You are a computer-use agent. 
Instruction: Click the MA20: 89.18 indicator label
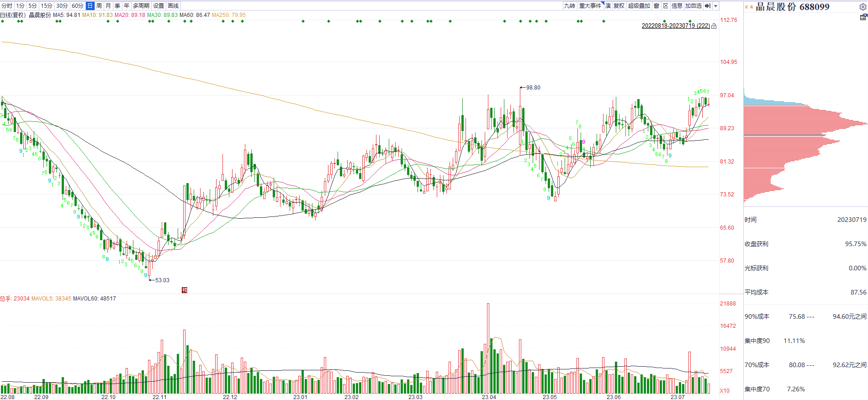coord(130,15)
